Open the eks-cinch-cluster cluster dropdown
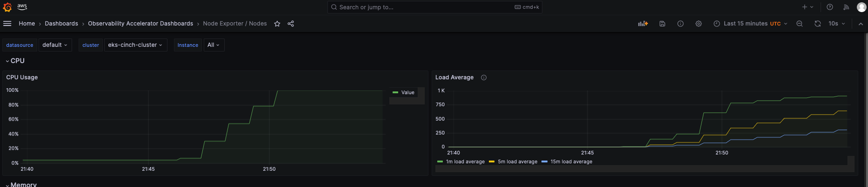This screenshot has height=187, width=868. click(x=135, y=45)
